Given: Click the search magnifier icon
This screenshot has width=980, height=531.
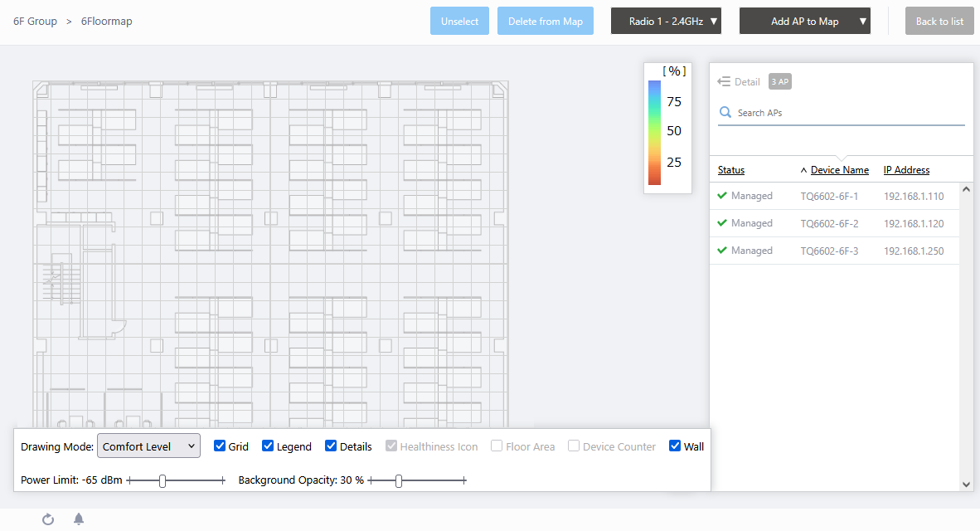Looking at the screenshot, I should click(725, 113).
